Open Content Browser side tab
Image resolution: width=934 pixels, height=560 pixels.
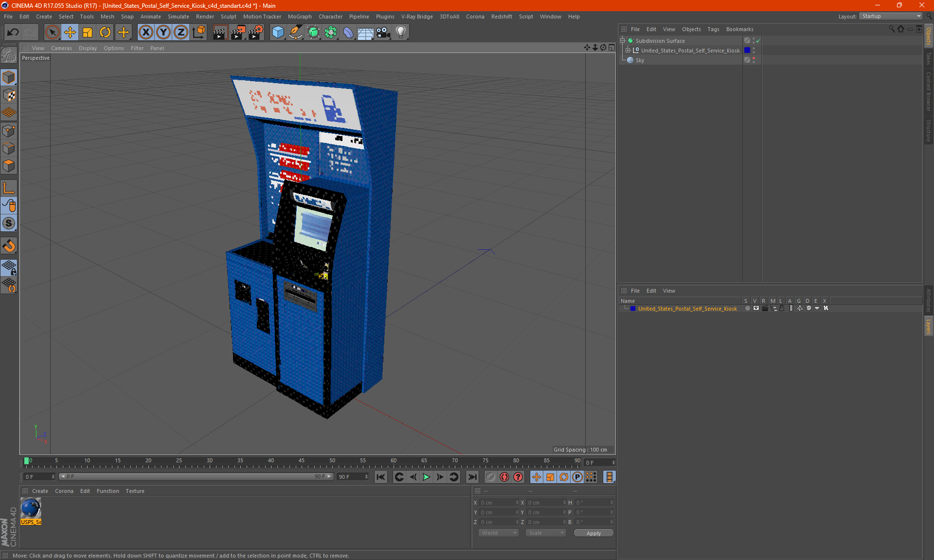coord(929,91)
